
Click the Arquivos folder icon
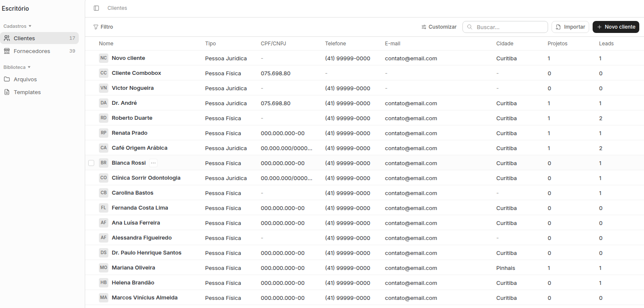(x=7, y=79)
